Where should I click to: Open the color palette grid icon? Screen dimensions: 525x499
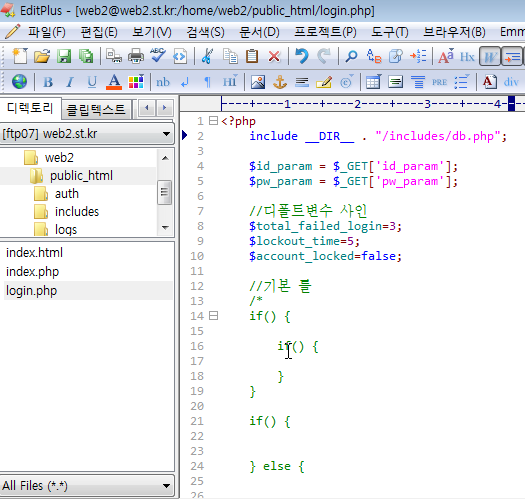[x=136, y=81]
